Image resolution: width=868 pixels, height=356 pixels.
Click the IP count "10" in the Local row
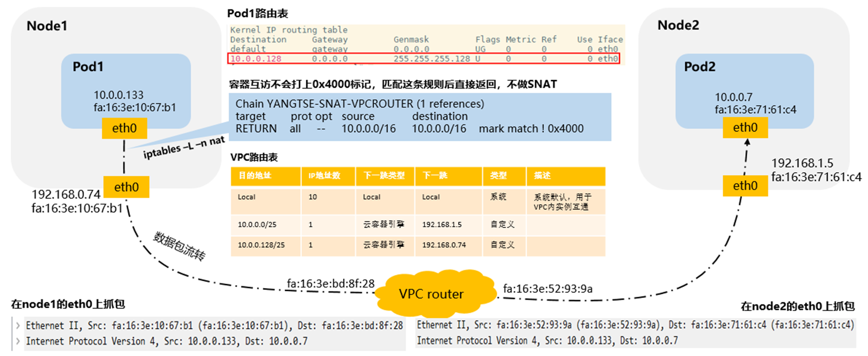[313, 197]
